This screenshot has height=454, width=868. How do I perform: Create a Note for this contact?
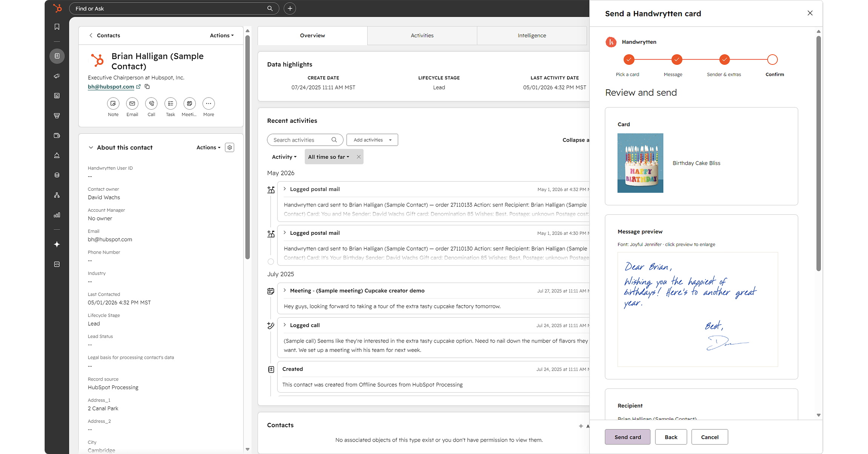coord(113,103)
